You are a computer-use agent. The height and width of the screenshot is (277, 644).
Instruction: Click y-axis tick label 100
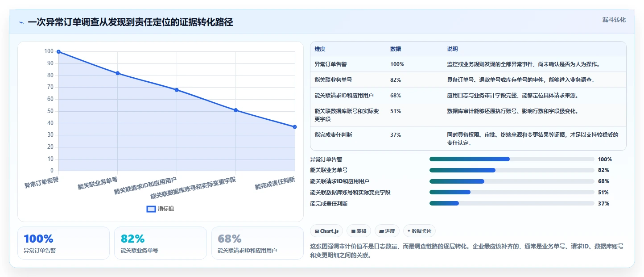point(49,51)
